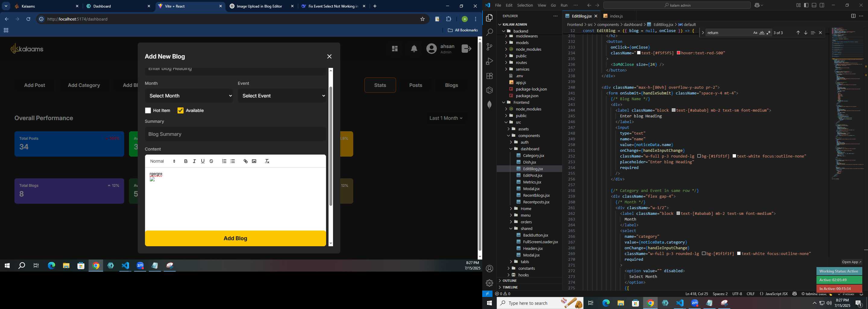Toggle bold formatting in blog editor
This screenshot has height=309, width=868.
186,161
